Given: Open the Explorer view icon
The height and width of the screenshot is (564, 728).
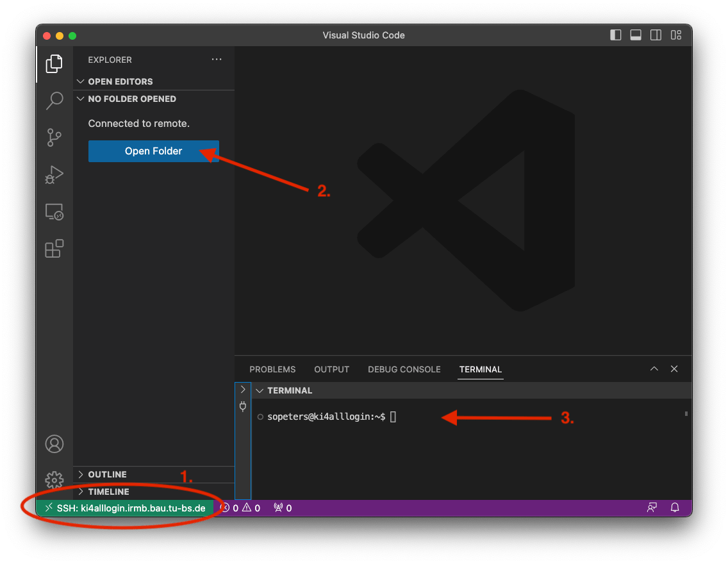Looking at the screenshot, I should coord(54,63).
